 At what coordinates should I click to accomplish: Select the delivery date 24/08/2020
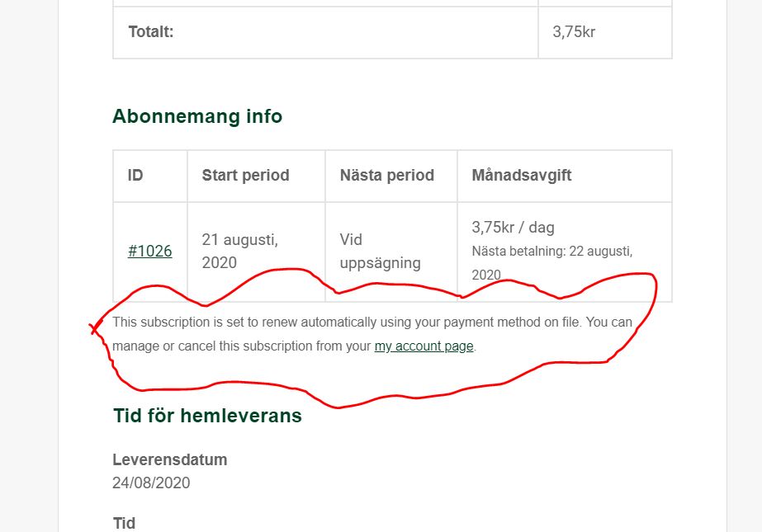coord(151,483)
